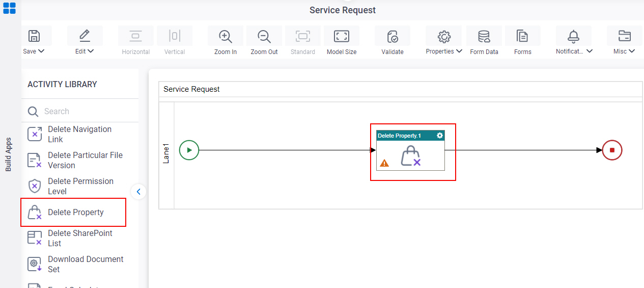Image resolution: width=644 pixels, height=288 pixels.
Task: Click the orange warning icon on activity
Action: (384, 163)
